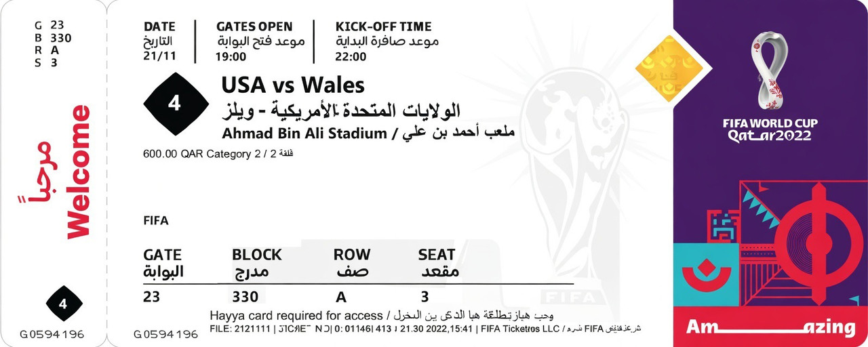Click the black diamond match number 4 icon
The width and height of the screenshot is (868, 347).
[x=174, y=104]
